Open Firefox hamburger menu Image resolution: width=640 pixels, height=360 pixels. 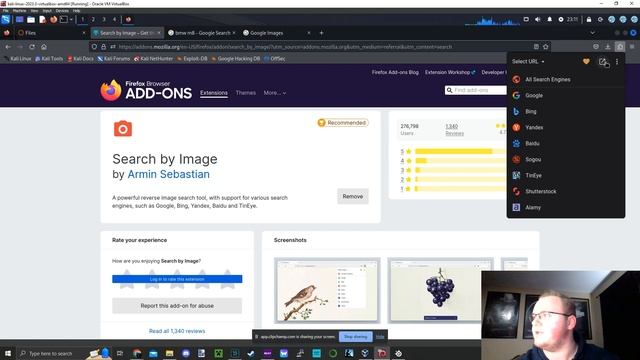point(632,47)
